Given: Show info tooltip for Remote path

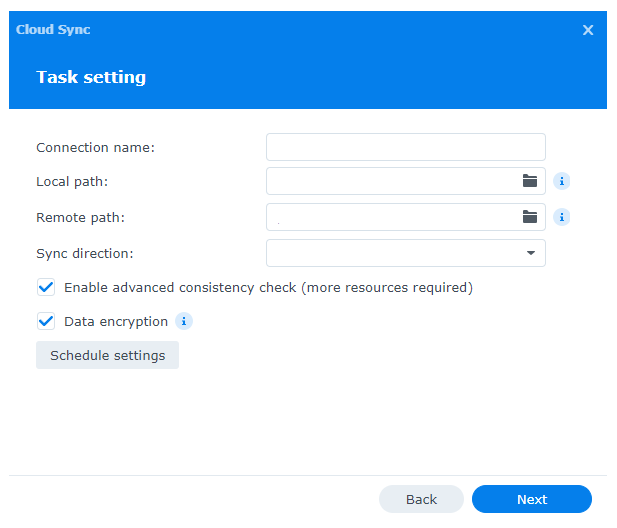Looking at the screenshot, I should coord(562,217).
